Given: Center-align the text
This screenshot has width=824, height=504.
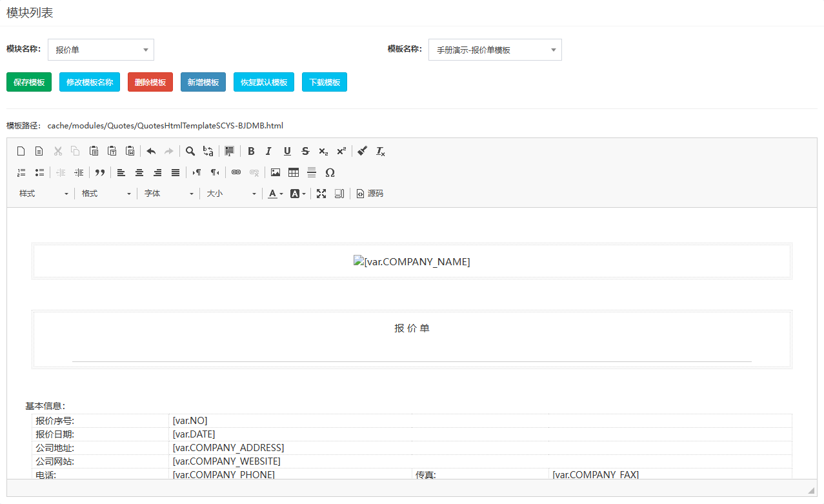Looking at the screenshot, I should coord(139,173).
